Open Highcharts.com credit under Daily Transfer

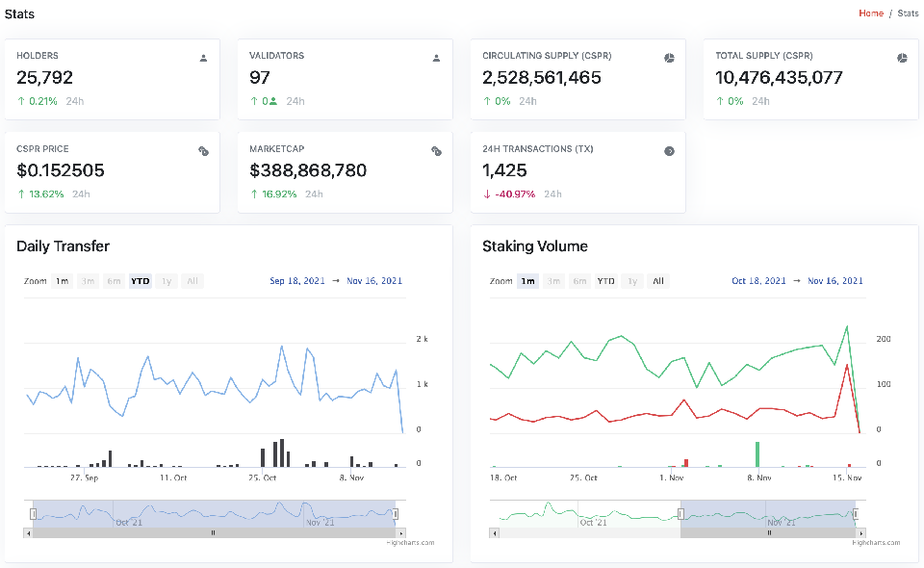[410, 543]
